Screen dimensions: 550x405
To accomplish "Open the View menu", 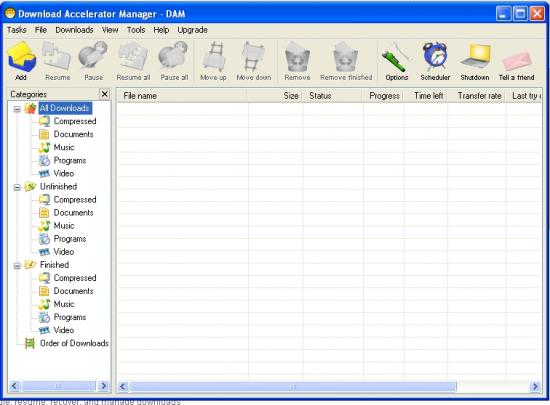I will pyautogui.click(x=110, y=30).
